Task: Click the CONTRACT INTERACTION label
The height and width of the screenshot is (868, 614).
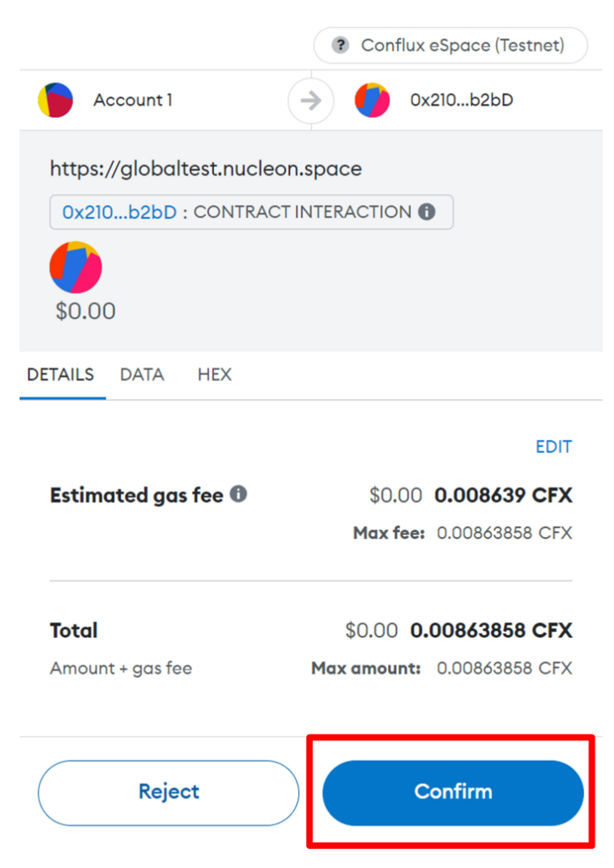Action: pos(302,212)
